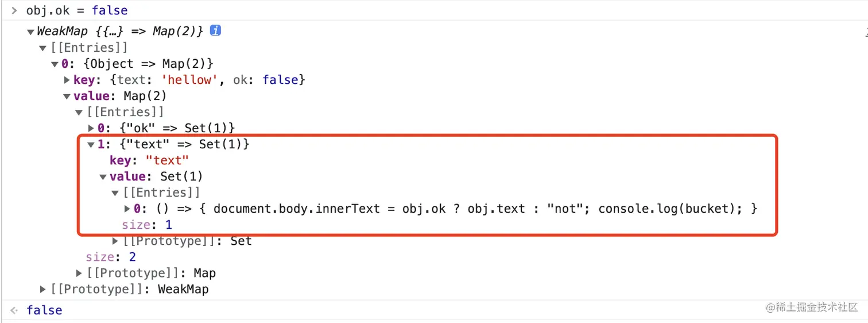Click the size: 1 property
Screen dimensions: 868x323
[146, 225]
